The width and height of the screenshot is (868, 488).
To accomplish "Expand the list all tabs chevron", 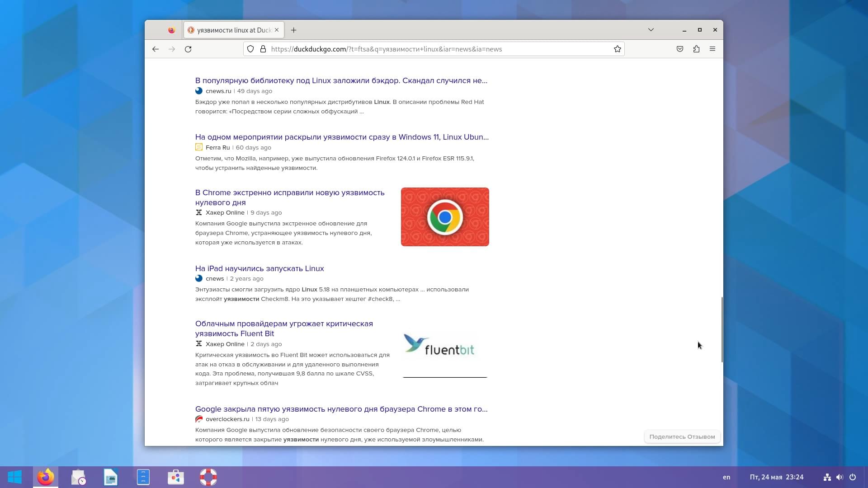I will (651, 30).
